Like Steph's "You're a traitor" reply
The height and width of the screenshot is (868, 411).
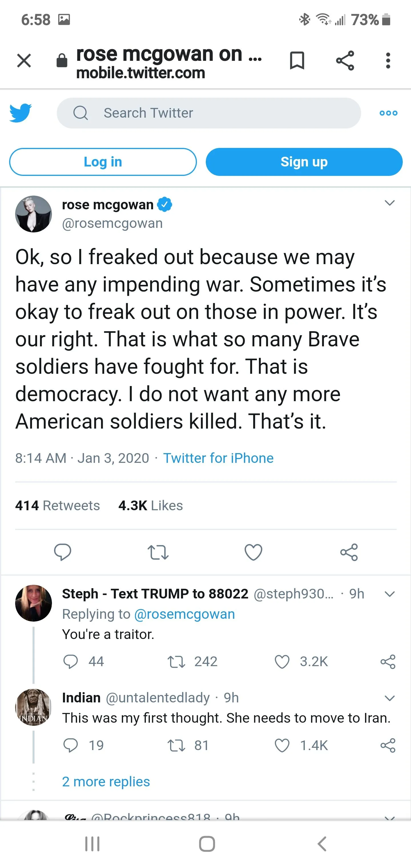click(282, 662)
